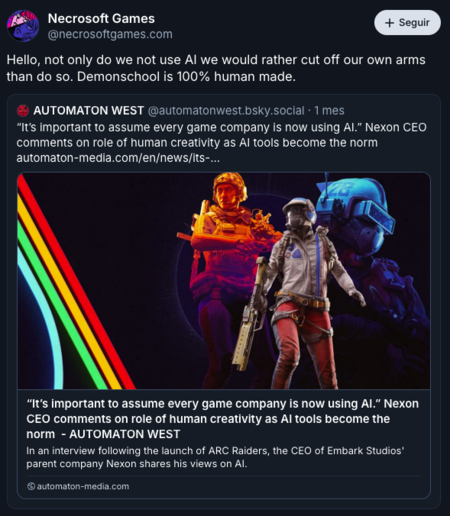The width and height of the screenshot is (450, 516).
Task: Click the Demonschool 100% human made post text
Action: coord(216,68)
